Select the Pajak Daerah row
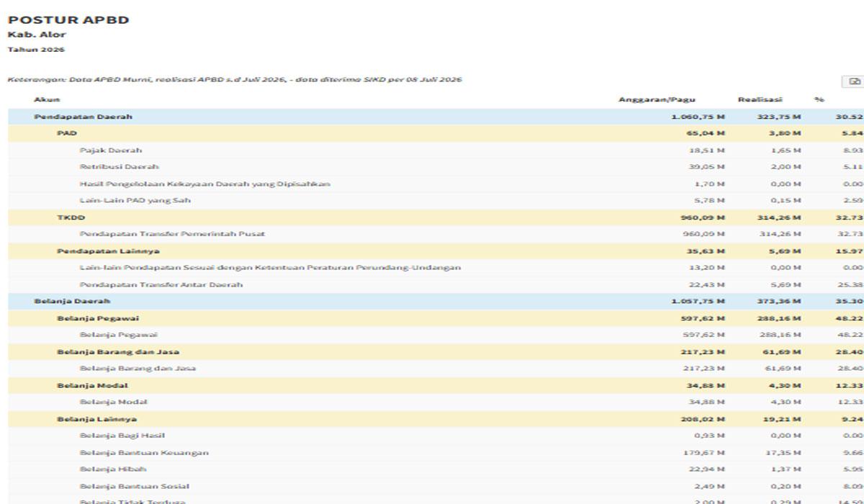 click(x=436, y=150)
